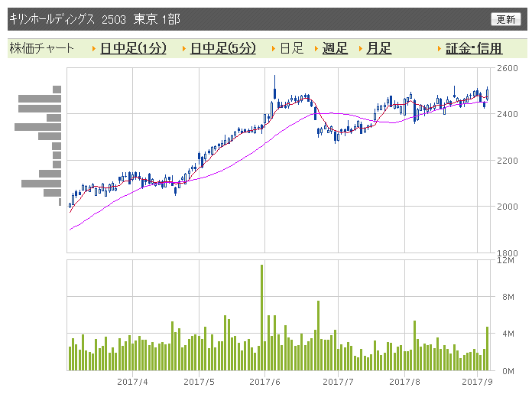Click the 2017/8 date axis label
The width and height of the screenshot is (532, 404).
click(404, 382)
